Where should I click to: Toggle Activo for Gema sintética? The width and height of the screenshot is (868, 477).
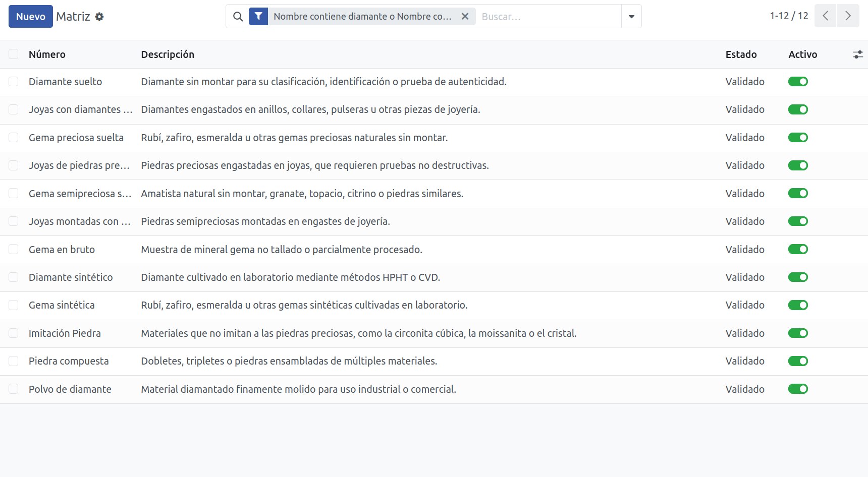[798, 305]
